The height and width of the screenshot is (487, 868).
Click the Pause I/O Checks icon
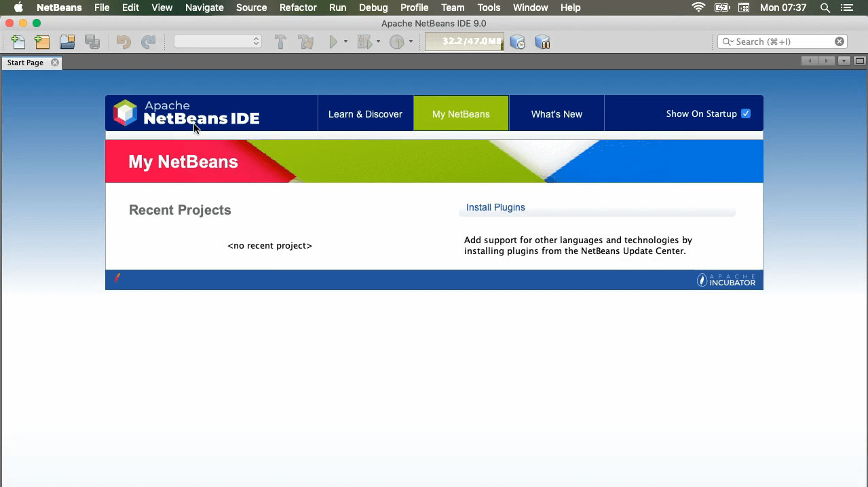pyautogui.click(x=542, y=42)
